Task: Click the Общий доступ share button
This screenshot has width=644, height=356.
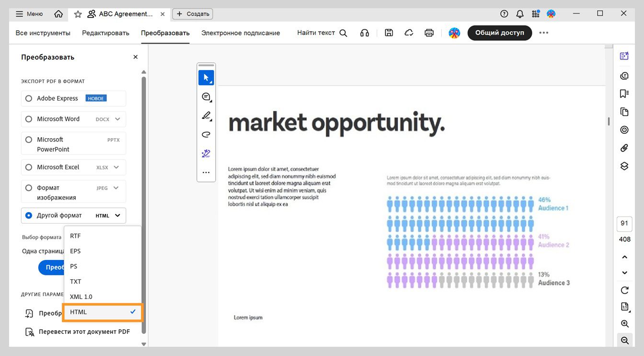Action: 500,33
